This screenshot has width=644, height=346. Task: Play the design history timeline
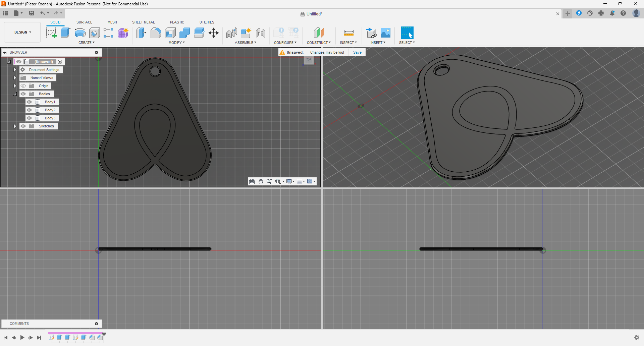[x=22, y=338]
